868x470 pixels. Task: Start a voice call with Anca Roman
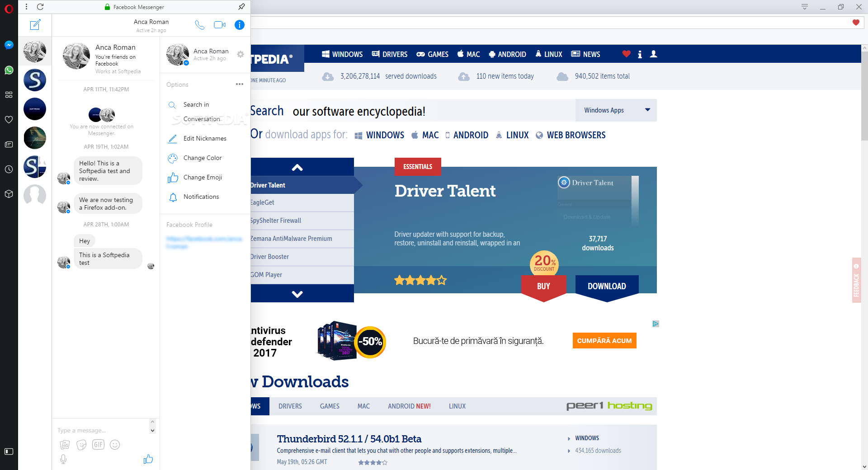[199, 25]
